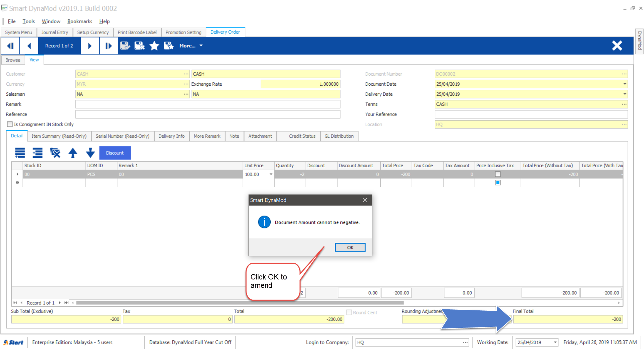Viewport: 644px width, 350px height.
Task: Click the Quantity column header
Action: coord(290,166)
